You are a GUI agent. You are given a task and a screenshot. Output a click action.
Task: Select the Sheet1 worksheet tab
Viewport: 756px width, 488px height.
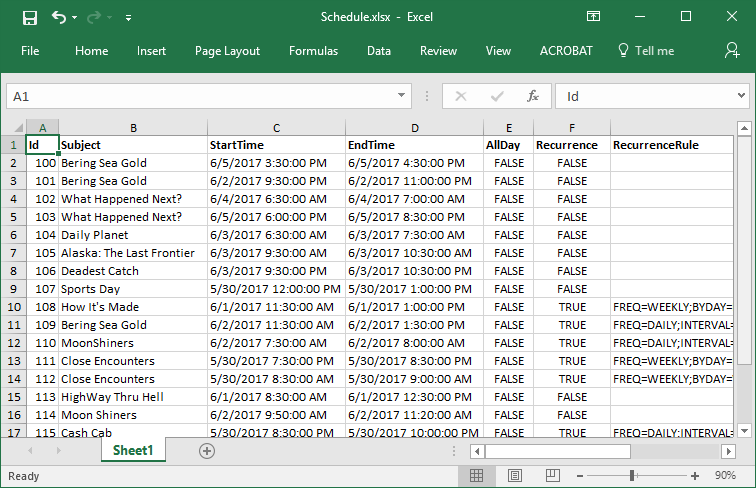(x=133, y=451)
